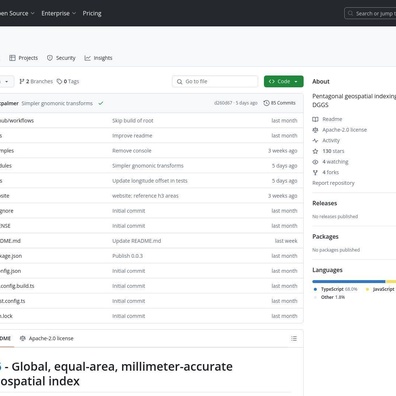Open the Apache-2.0 license link in About
This screenshot has height=396, width=396.
coord(345,130)
